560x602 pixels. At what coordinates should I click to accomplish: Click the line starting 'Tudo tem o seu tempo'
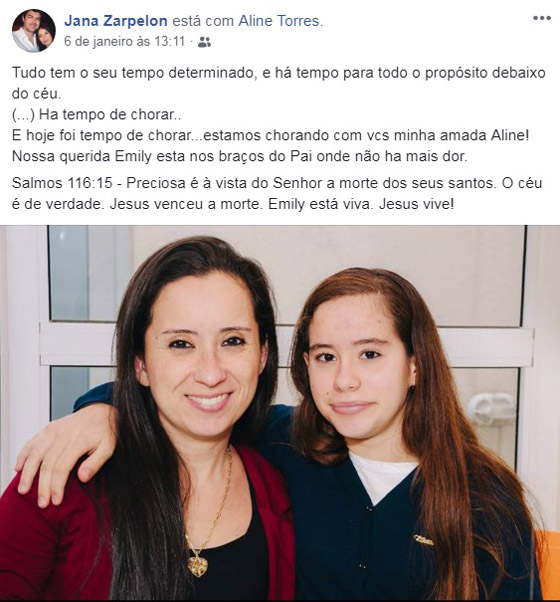click(x=279, y=73)
